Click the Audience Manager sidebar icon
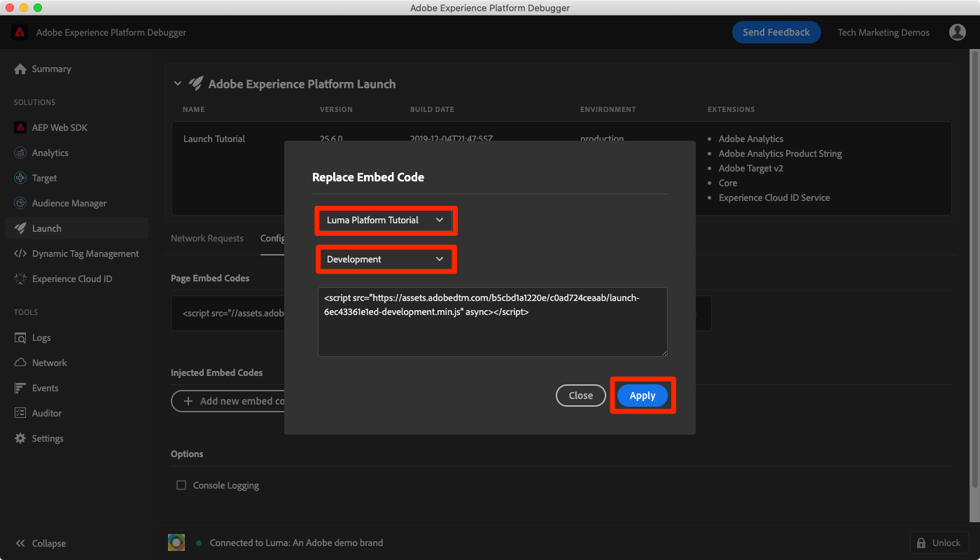 [20, 203]
